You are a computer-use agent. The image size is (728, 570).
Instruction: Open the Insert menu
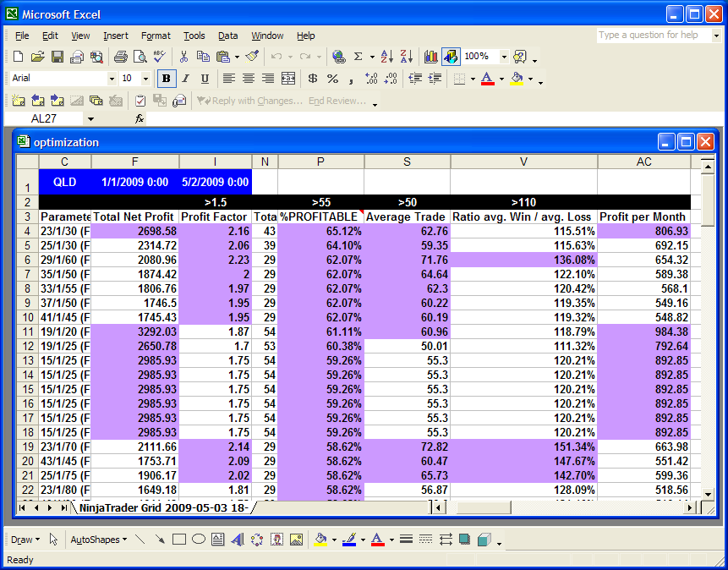click(x=116, y=36)
